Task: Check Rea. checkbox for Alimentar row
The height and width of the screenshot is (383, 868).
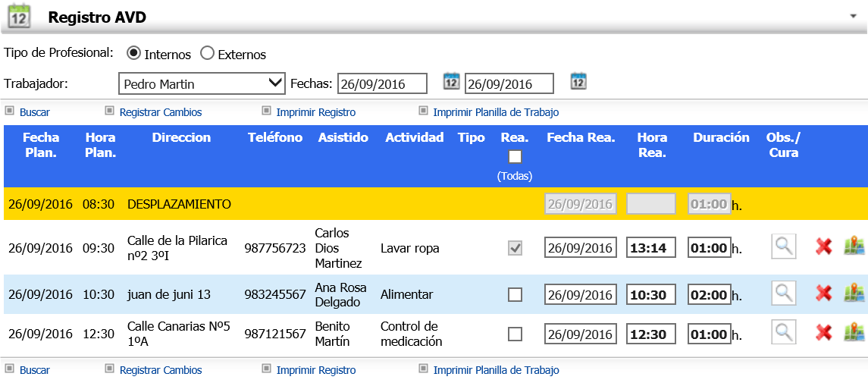Action: 515,295
